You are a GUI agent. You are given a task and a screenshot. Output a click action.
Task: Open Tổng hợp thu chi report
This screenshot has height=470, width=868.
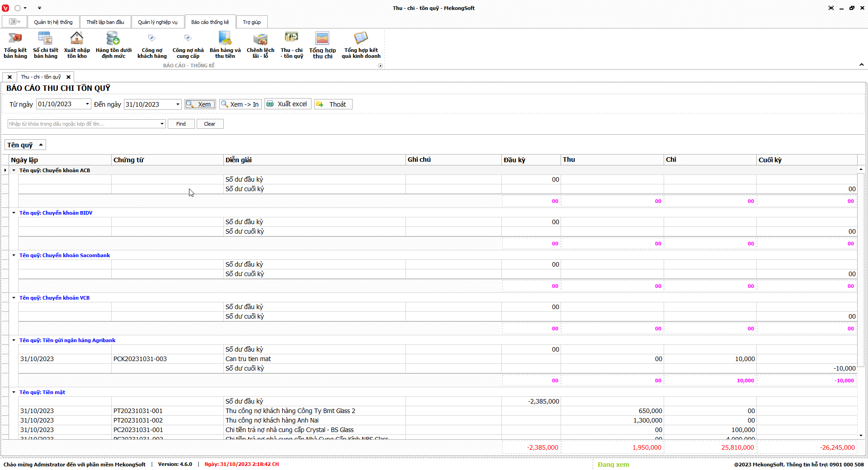pos(322,45)
